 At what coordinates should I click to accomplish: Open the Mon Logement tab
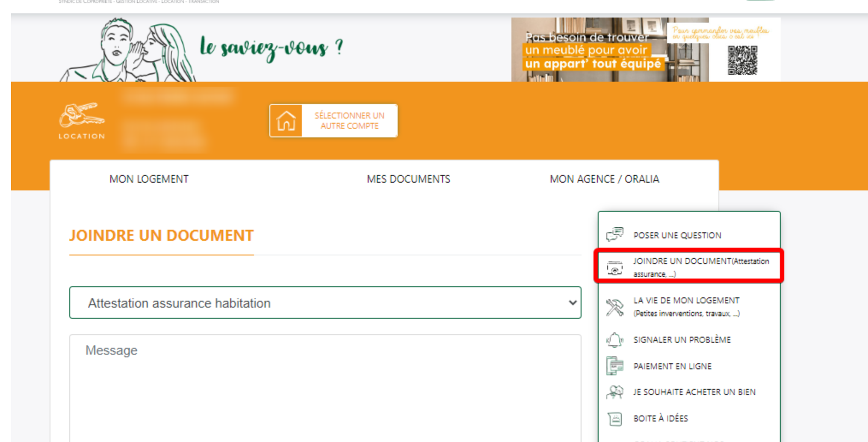click(149, 179)
